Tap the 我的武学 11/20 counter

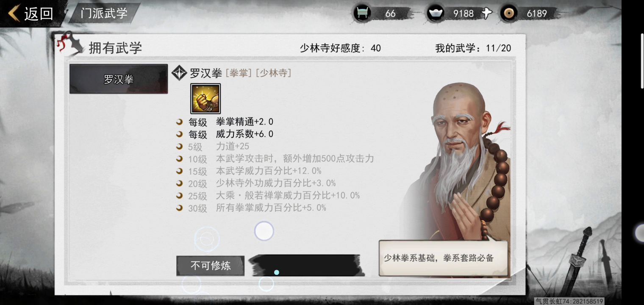click(473, 48)
